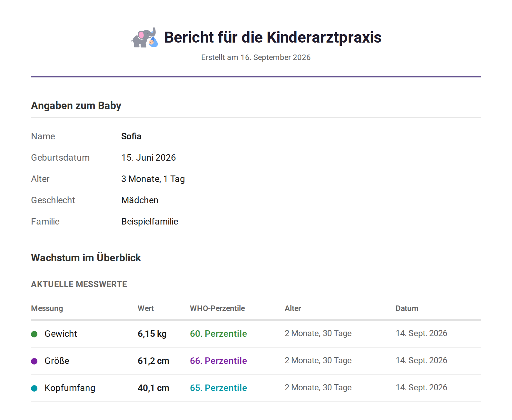This screenshot has height=420, width=512.
Task: Click the Datum column header
Action: (x=407, y=308)
